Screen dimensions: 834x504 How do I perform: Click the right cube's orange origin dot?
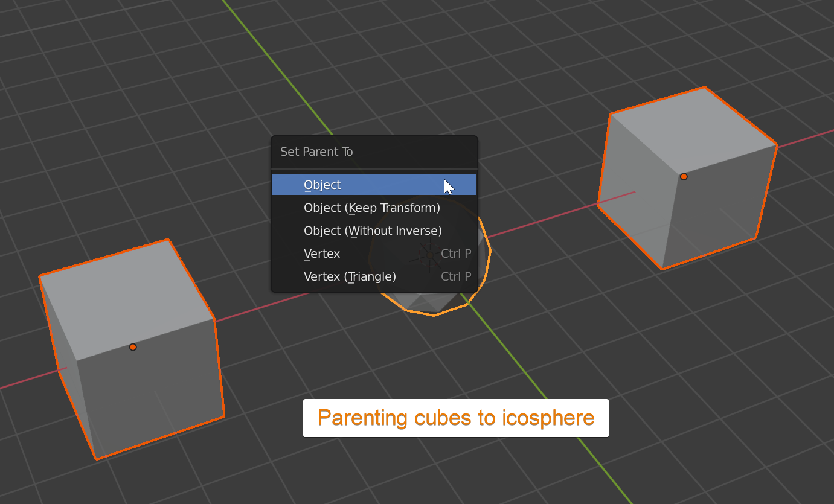click(684, 177)
